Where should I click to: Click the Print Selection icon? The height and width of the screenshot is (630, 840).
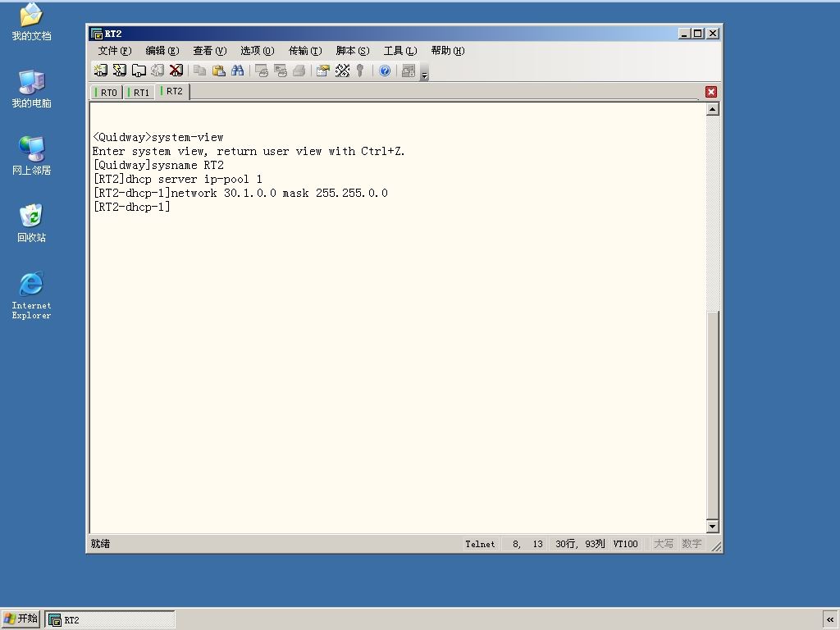coord(281,71)
